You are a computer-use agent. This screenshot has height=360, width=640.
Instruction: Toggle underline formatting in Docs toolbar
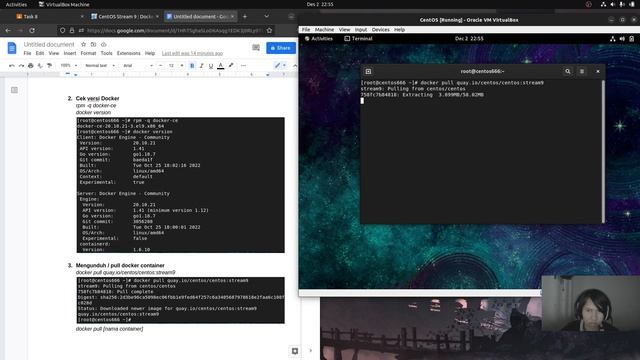[211, 65]
